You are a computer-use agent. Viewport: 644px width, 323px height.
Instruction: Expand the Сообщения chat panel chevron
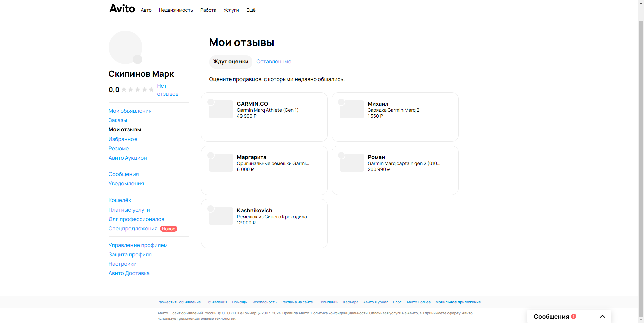coord(602,316)
